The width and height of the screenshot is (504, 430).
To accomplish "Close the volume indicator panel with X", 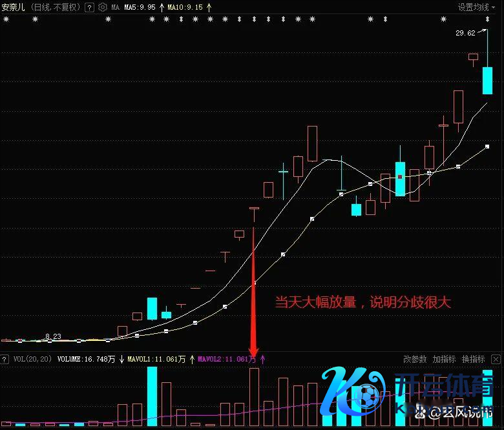I will click(496, 359).
